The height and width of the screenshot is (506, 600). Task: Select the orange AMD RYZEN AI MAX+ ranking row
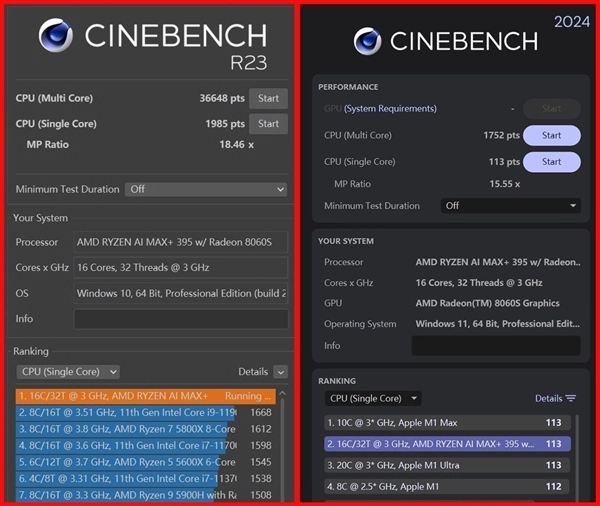[x=145, y=396]
